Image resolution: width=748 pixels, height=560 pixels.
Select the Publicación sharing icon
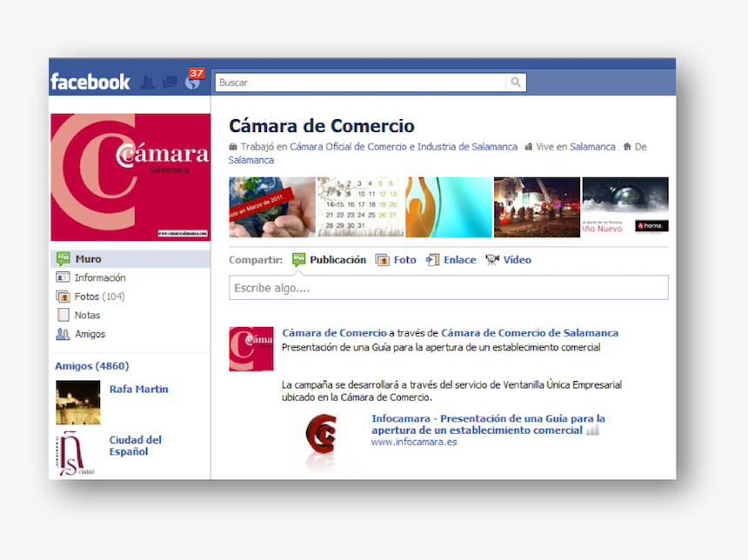(x=299, y=259)
